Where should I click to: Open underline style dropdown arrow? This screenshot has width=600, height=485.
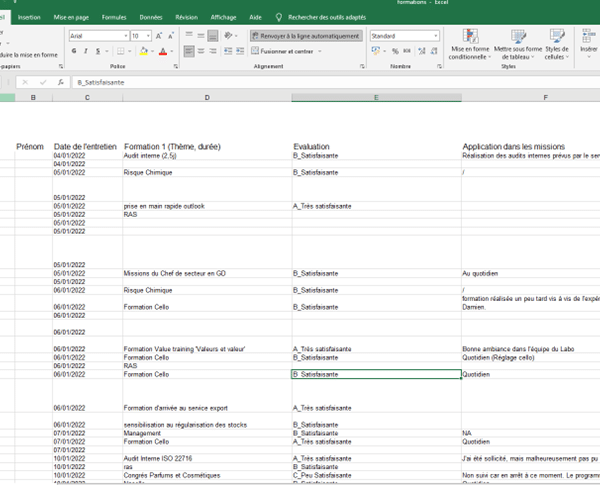(x=107, y=51)
